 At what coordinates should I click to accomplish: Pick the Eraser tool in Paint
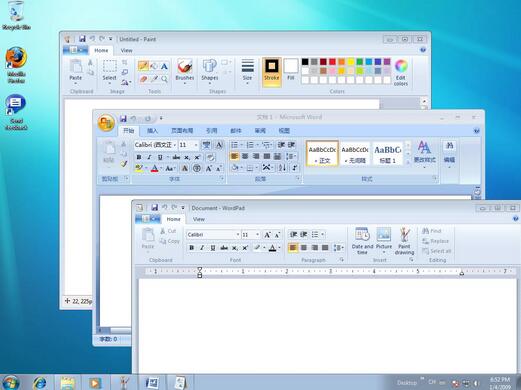click(x=143, y=79)
